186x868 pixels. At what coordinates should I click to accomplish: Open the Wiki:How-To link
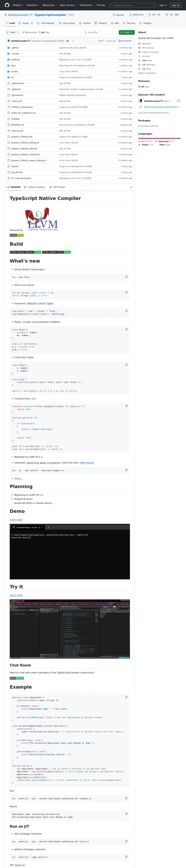[87, 463]
